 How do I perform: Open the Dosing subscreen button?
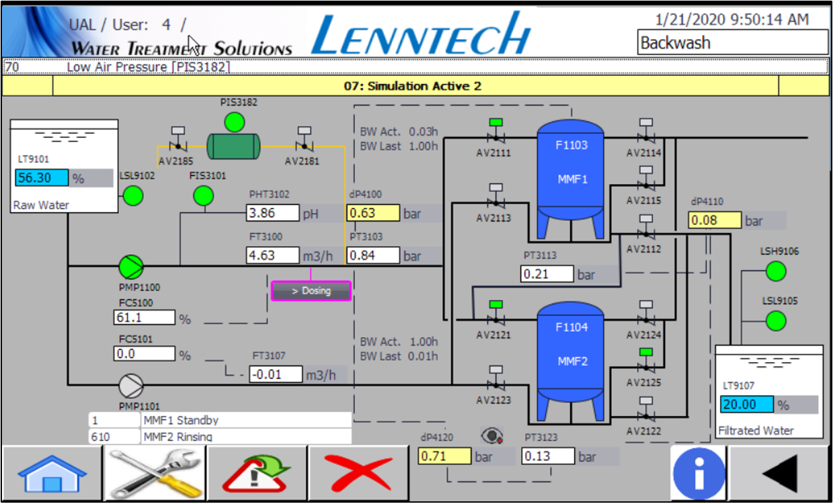(x=311, y=291)
